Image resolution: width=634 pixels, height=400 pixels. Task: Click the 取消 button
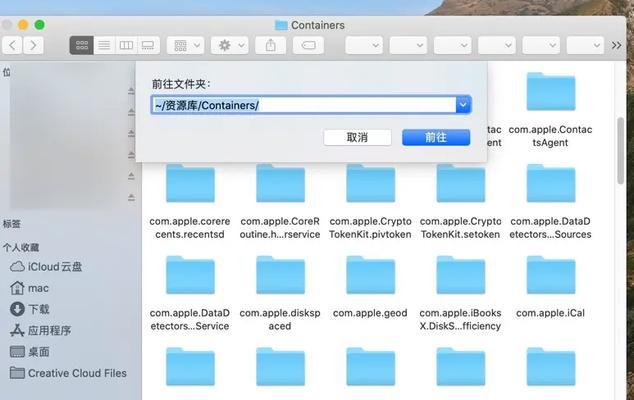(x=357, y=138)
